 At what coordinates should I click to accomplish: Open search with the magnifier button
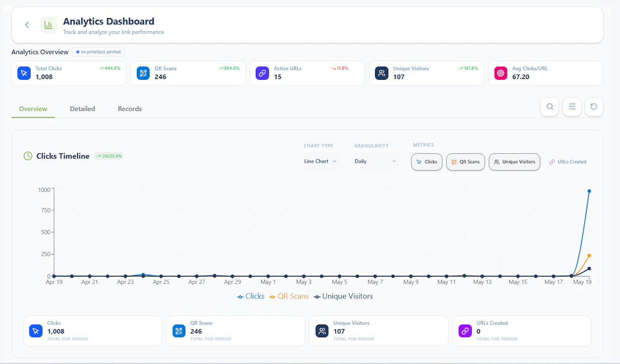(x=549, y=106)
